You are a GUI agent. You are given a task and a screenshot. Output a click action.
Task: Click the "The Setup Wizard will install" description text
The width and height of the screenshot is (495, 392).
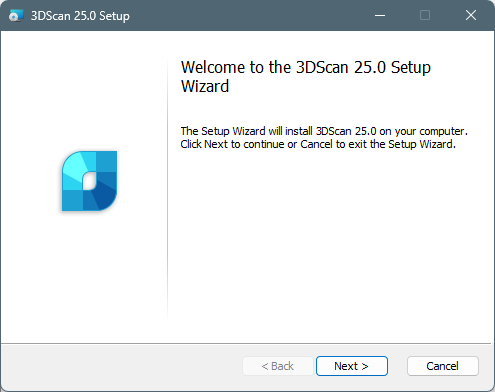point(324,137)
